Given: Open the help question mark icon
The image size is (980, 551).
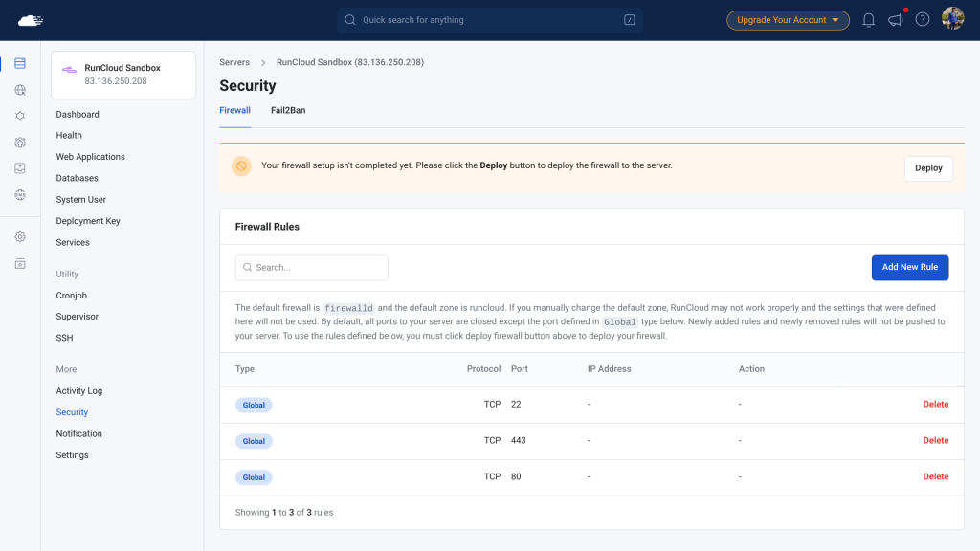Looking at the screenshot, I should 923,20.
